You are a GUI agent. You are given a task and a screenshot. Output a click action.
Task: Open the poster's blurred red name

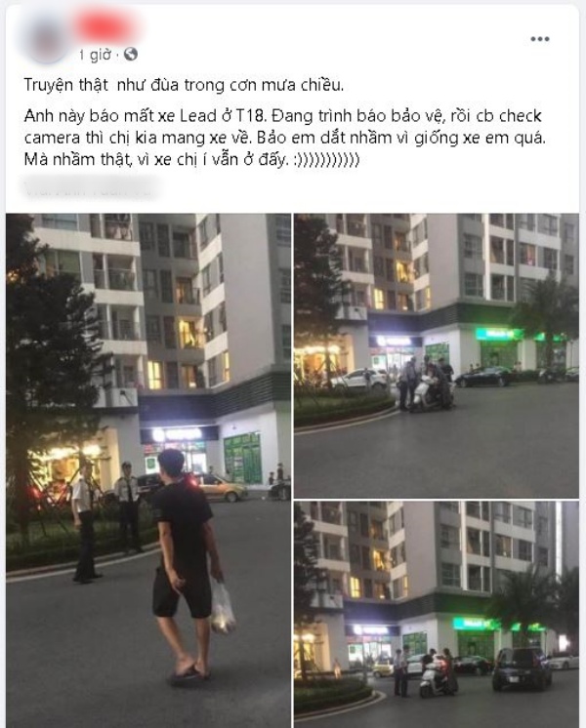(x=105, y=26)
